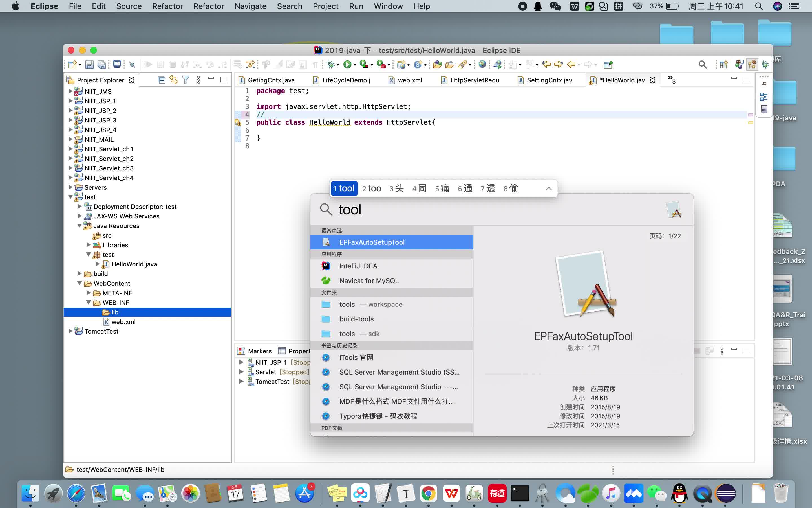
Task: Click the Task List icon in right trim
Action: [764, 109]
